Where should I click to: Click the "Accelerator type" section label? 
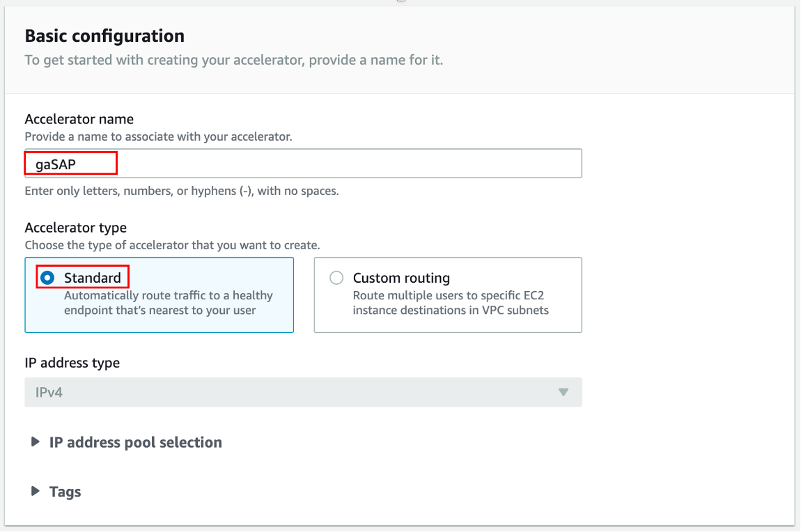[75, 228]
